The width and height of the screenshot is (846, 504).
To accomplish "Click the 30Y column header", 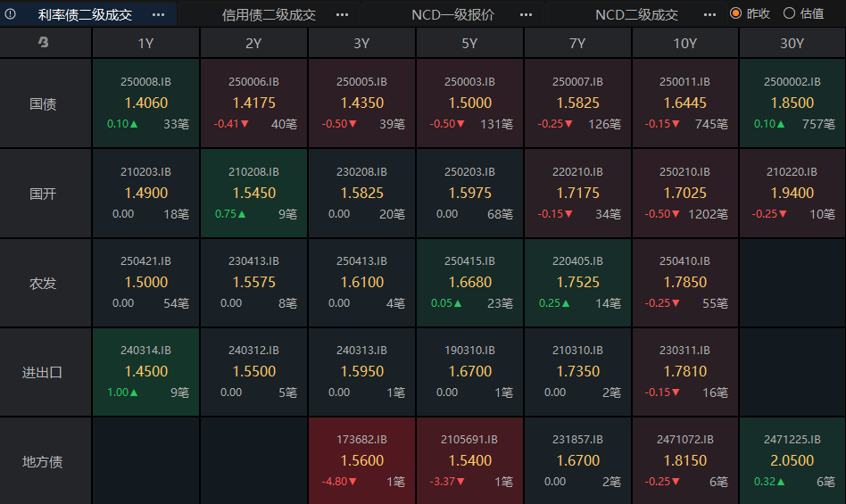I will 792,43.
